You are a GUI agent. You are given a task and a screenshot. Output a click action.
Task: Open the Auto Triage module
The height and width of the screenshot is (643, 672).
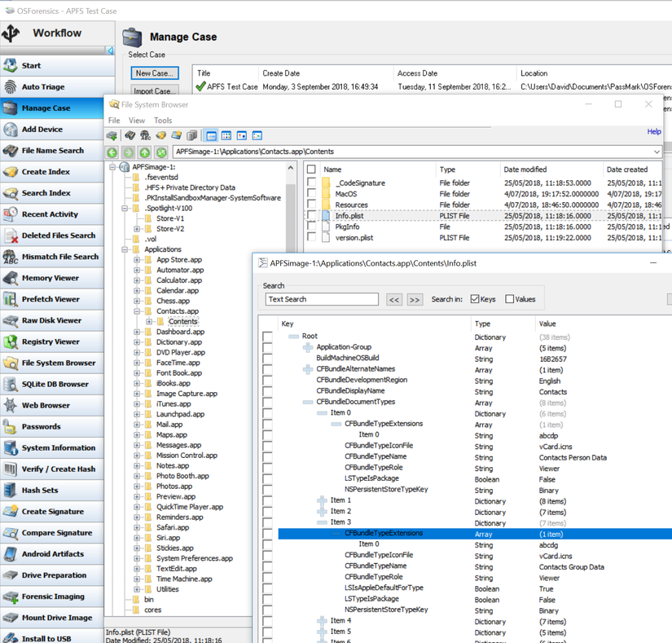point(52,87)
